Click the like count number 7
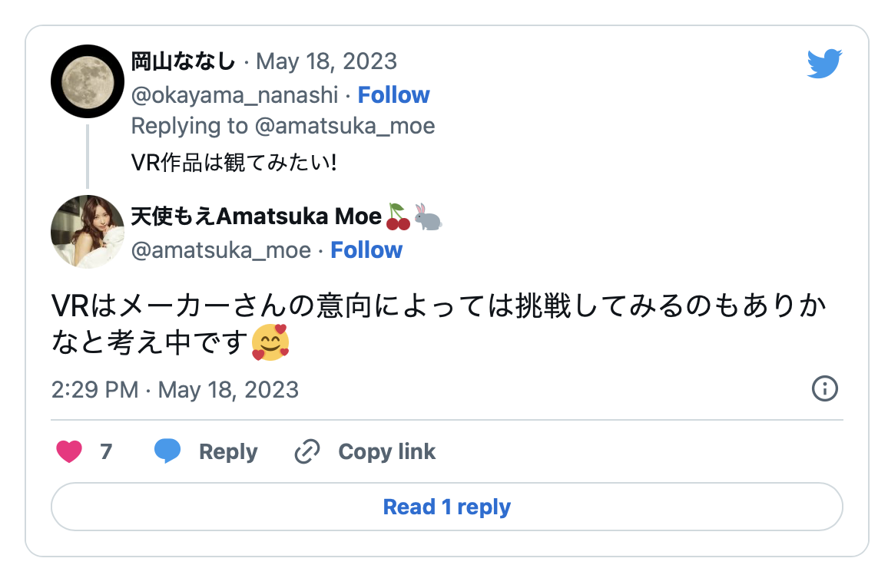This screenshot has width=888, height=588. pos(106,451)
